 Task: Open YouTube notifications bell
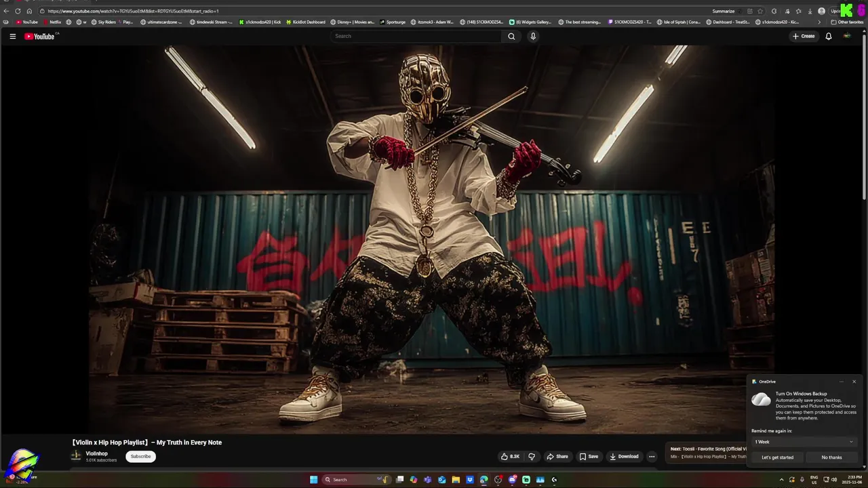(x=828, y=36)
